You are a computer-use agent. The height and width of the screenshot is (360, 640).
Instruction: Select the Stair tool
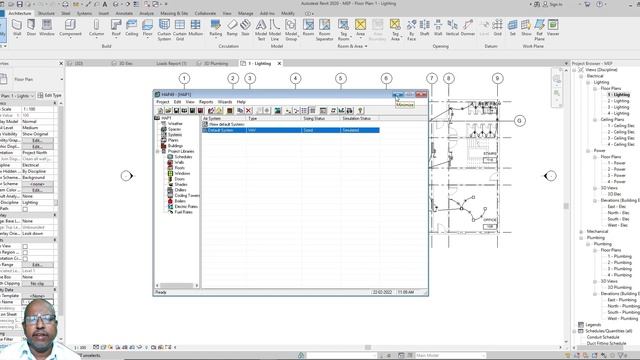click(x=245, y=28)
